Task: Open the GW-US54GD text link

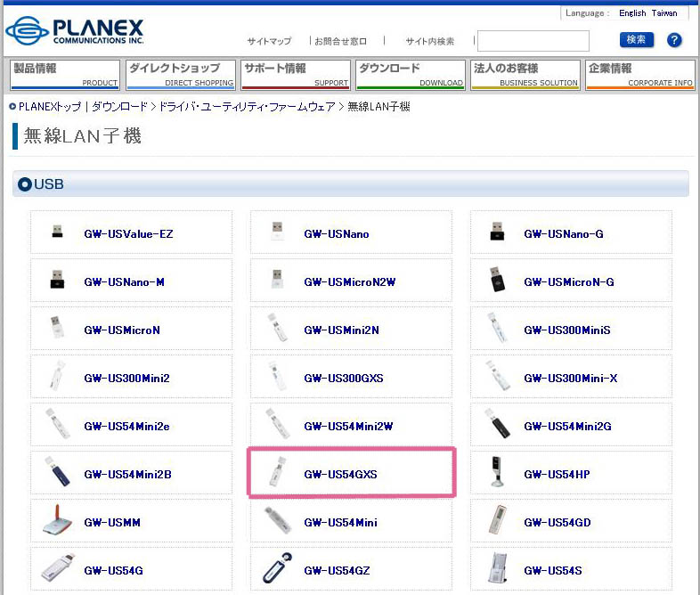Action: [x=558, y=523]
